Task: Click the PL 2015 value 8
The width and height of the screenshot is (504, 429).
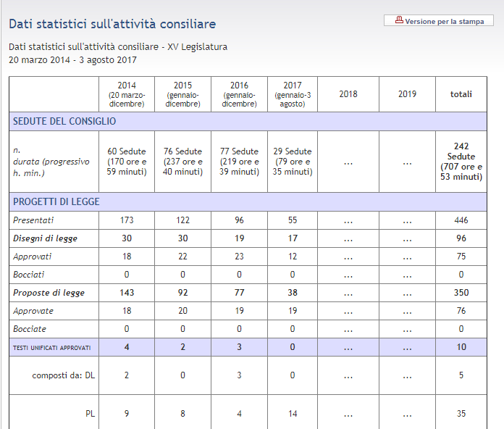Action: (x=182, y=414)
